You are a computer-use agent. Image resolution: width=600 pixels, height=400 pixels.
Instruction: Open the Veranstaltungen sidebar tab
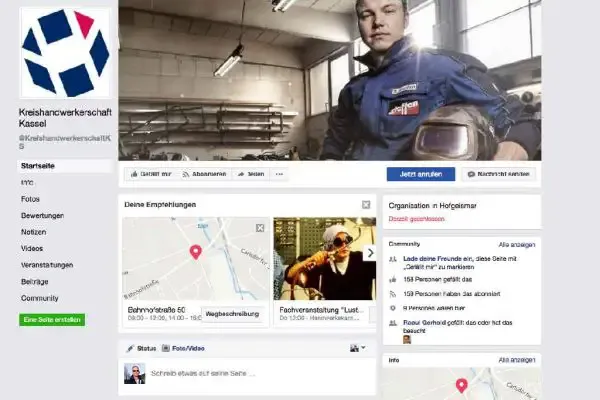point(47,265)
